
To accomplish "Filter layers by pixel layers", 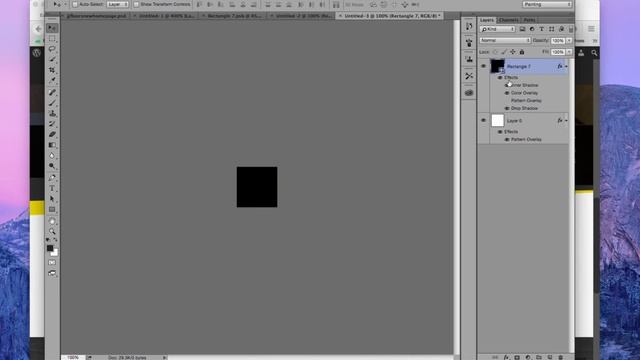I will click(x=522, y=29).
